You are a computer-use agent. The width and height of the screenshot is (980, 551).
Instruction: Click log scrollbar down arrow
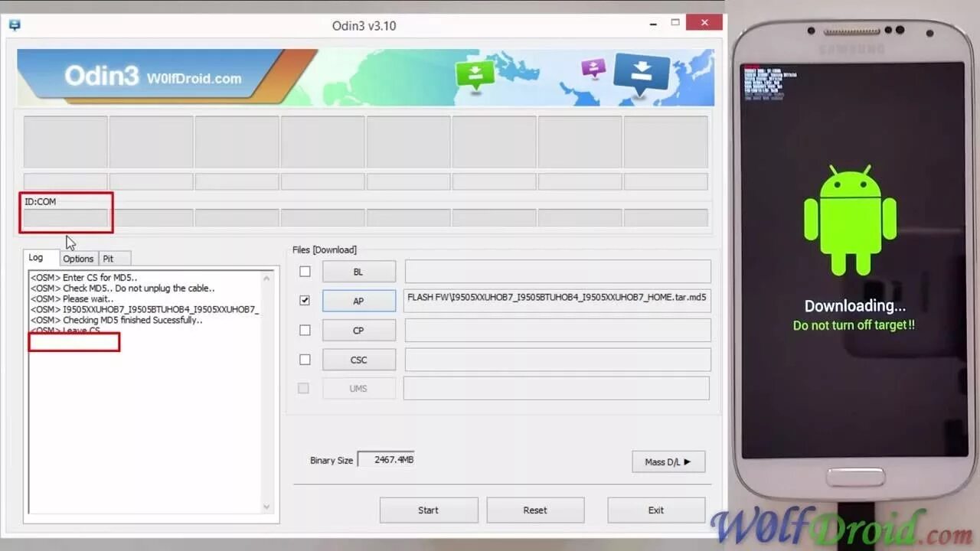(x=266, y=507)
